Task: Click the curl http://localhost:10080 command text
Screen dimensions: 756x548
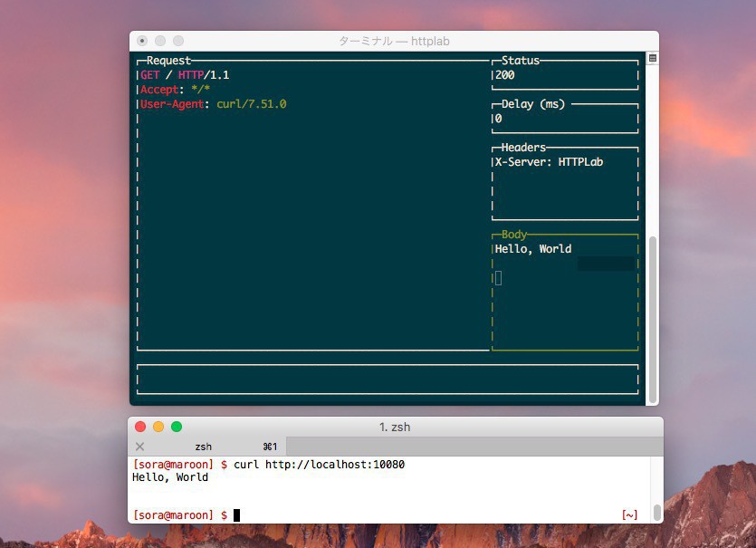Action: pyautogui.click(x=319, y=465)
